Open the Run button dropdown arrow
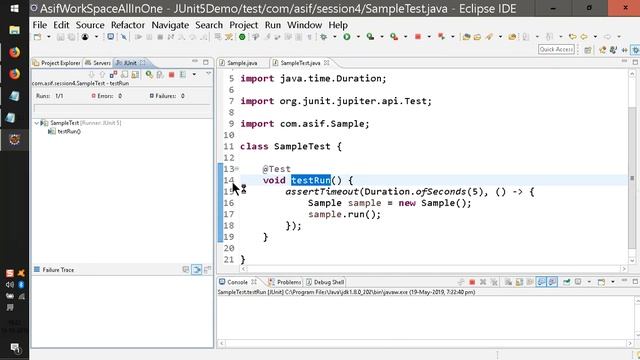This screenshot has width=640, height=360. click(x=358, y=37)
